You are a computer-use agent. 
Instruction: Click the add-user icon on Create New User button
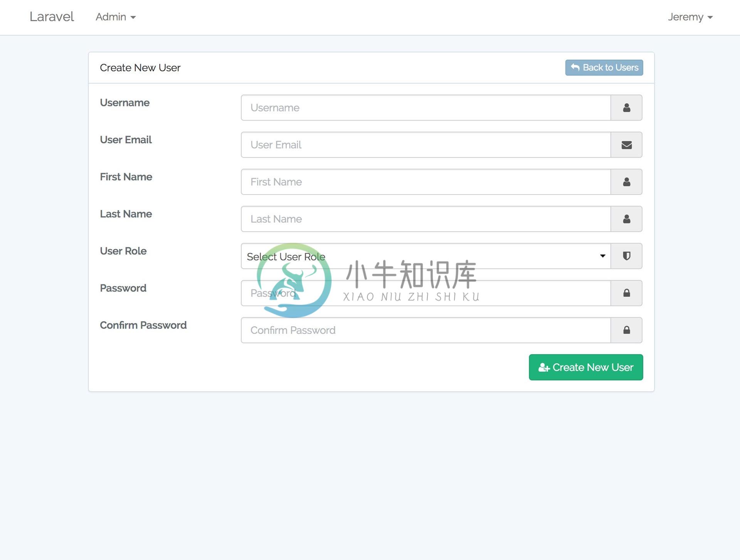point(543,367)
